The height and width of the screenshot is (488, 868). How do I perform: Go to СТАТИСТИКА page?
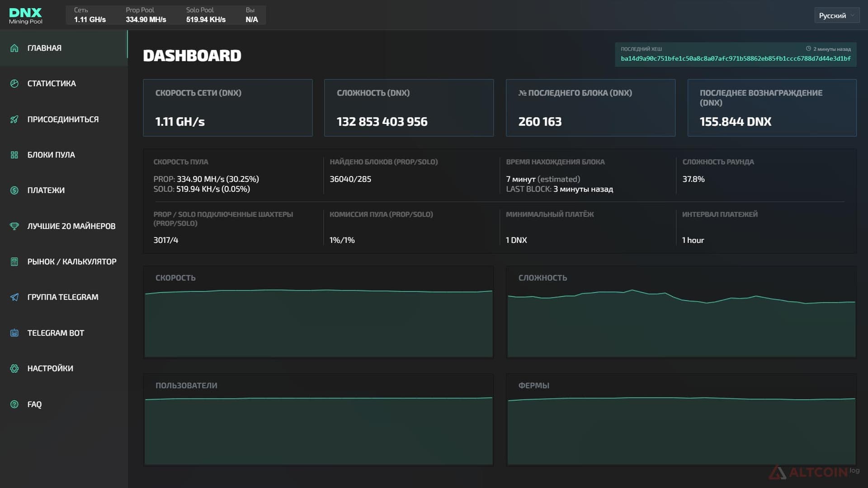pos(64,84)
